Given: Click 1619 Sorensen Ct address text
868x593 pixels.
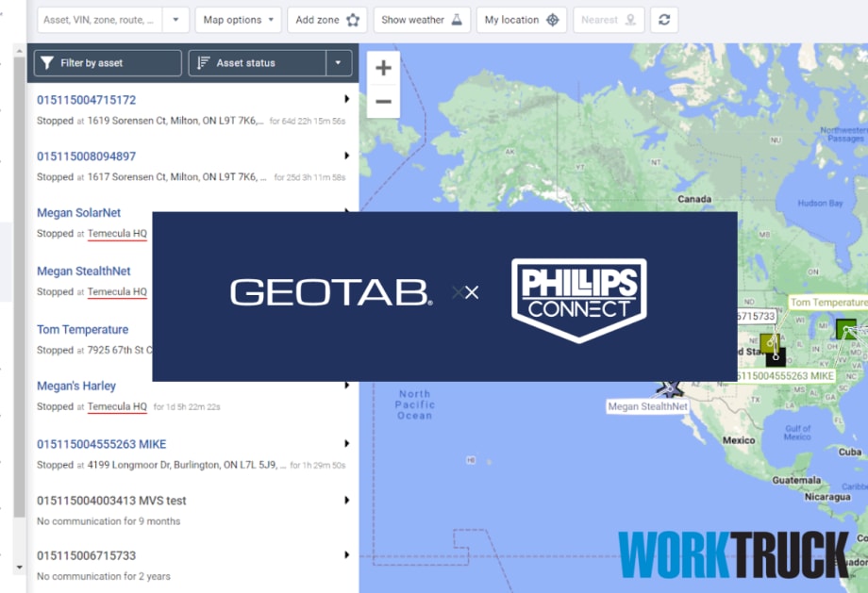Looking at the screenshot, I should coord(175,121).
